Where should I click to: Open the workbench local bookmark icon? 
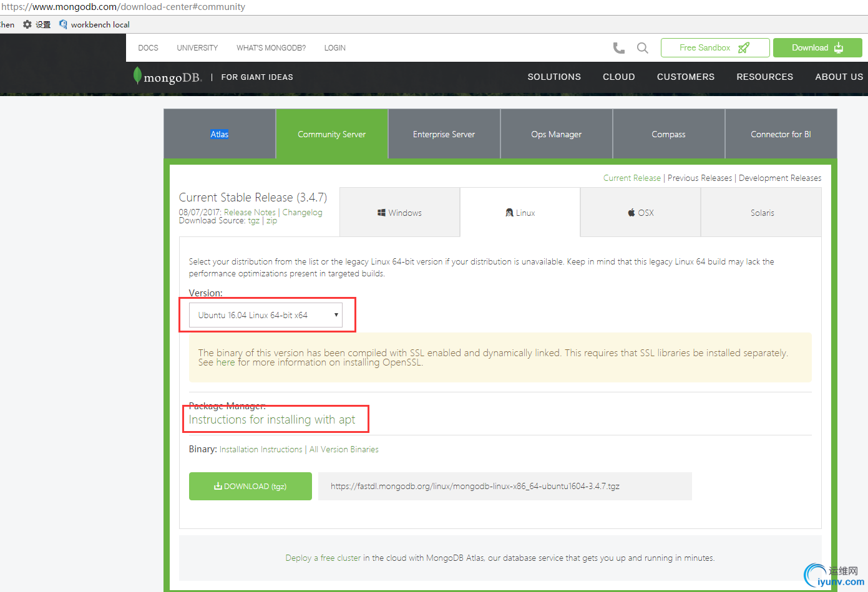pyautogui.click(x=63, y=24)
